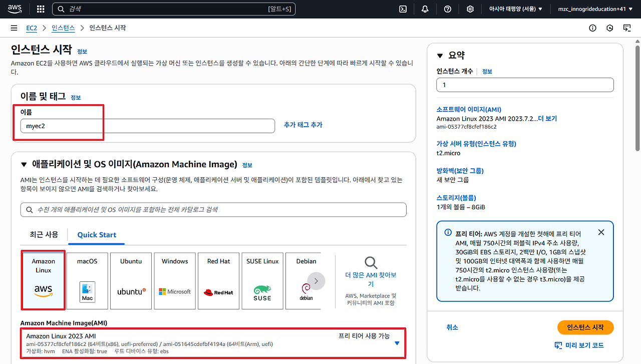Click the 1개의 볼륨 – 8GiB text
641x364 pixels.
(x=461, y=207)
